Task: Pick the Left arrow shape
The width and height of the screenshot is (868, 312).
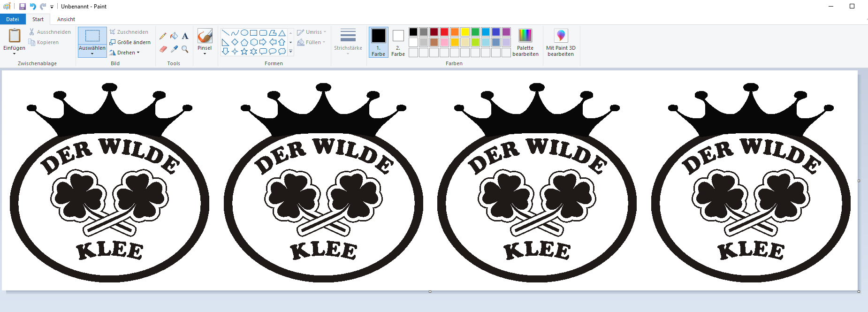Action: coord(273,42)
